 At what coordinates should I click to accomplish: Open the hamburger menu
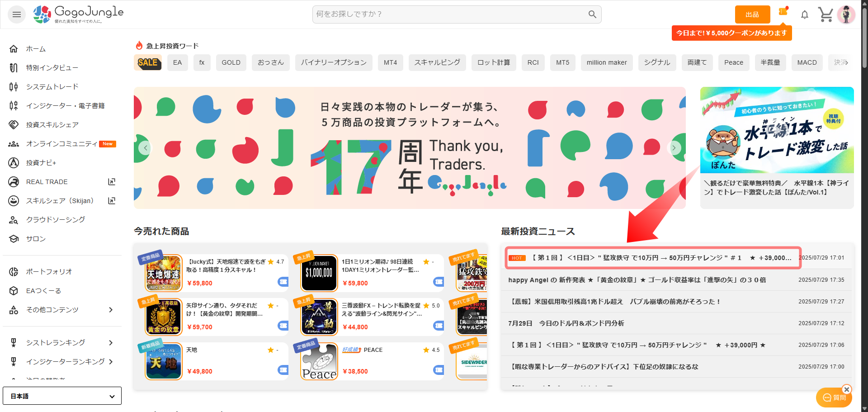click(17, 14)
